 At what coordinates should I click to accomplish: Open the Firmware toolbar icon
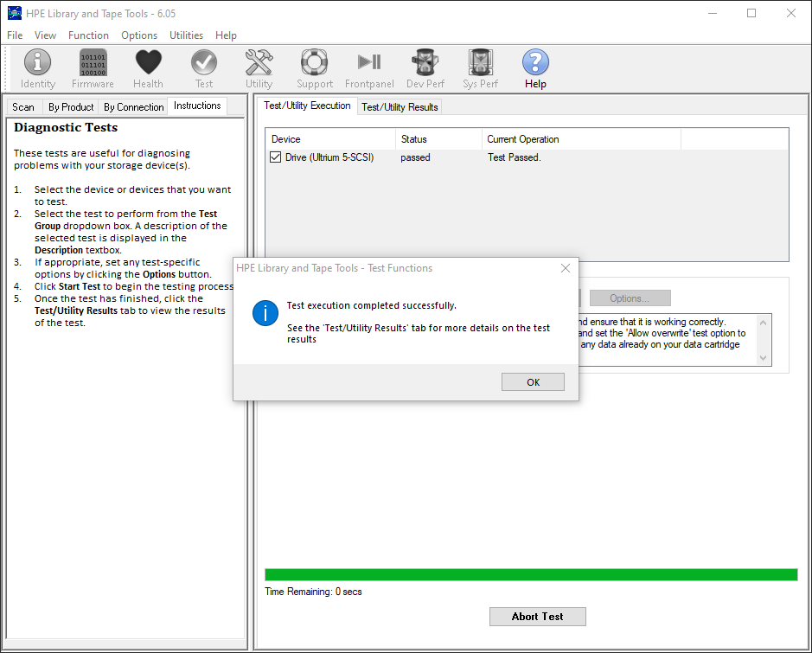click(x=93, y=68)
